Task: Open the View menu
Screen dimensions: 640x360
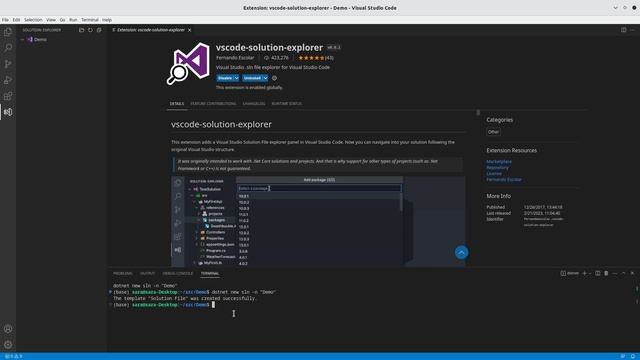Action: pos(51,20)
